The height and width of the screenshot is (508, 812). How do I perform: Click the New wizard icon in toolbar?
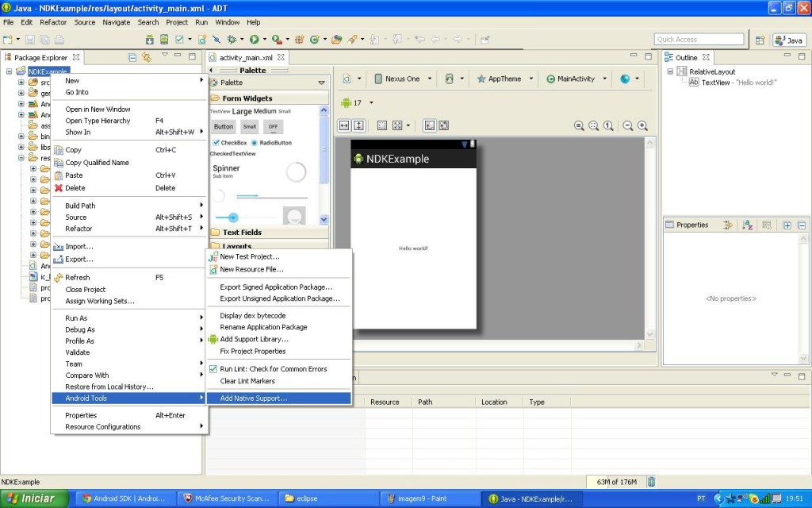click(x=8, y=40)
